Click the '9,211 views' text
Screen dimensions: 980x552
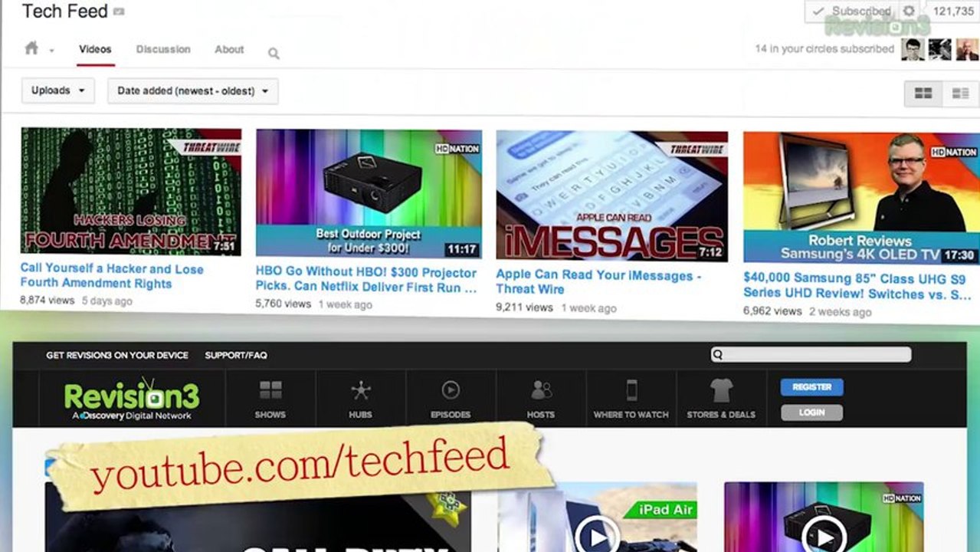coord(524,307)
